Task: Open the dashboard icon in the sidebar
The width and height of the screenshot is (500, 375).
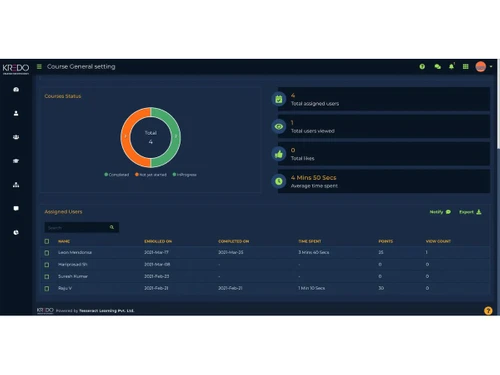Action: pyautogui.click(x=16, y=89)
